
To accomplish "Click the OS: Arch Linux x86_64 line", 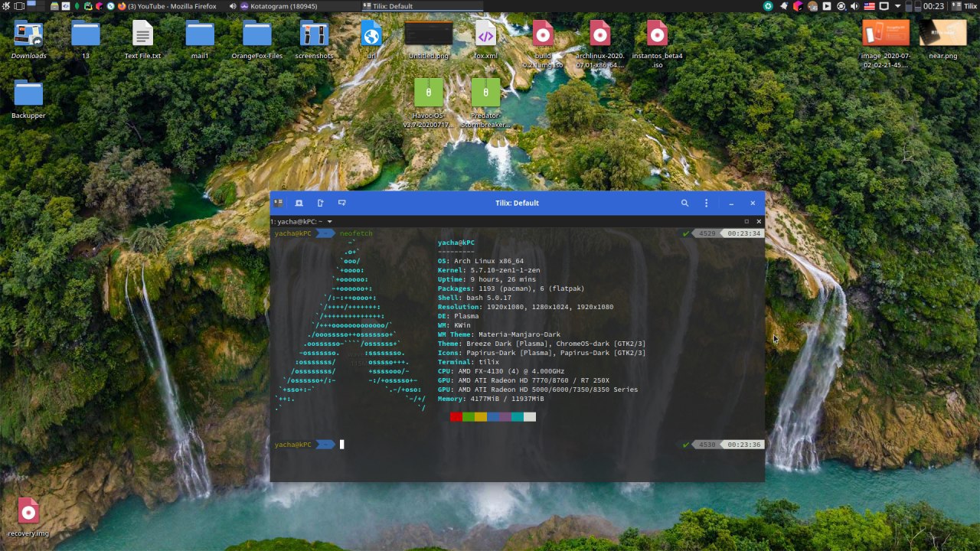I will (481, 261).
